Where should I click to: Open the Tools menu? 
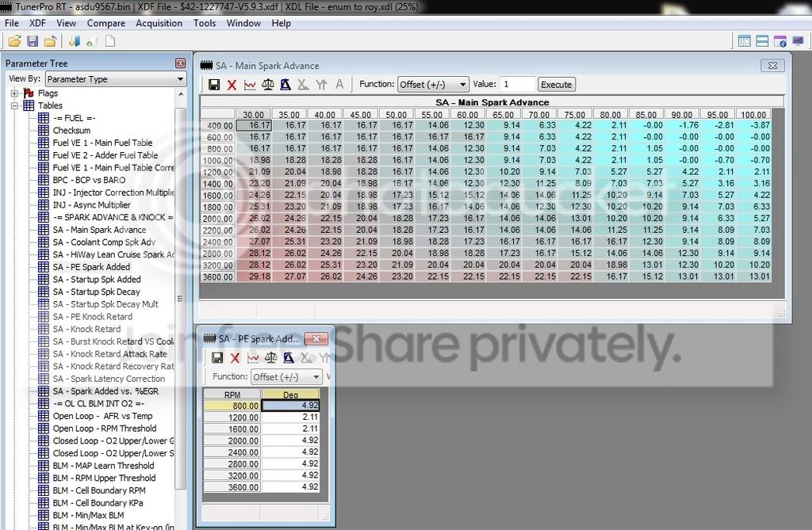[204, 23]
